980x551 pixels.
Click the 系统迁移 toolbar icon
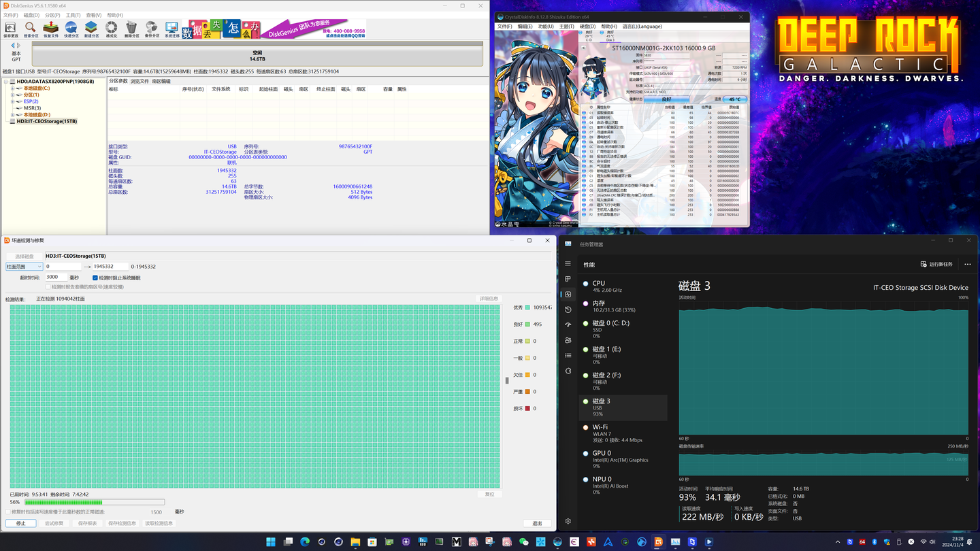171,29
